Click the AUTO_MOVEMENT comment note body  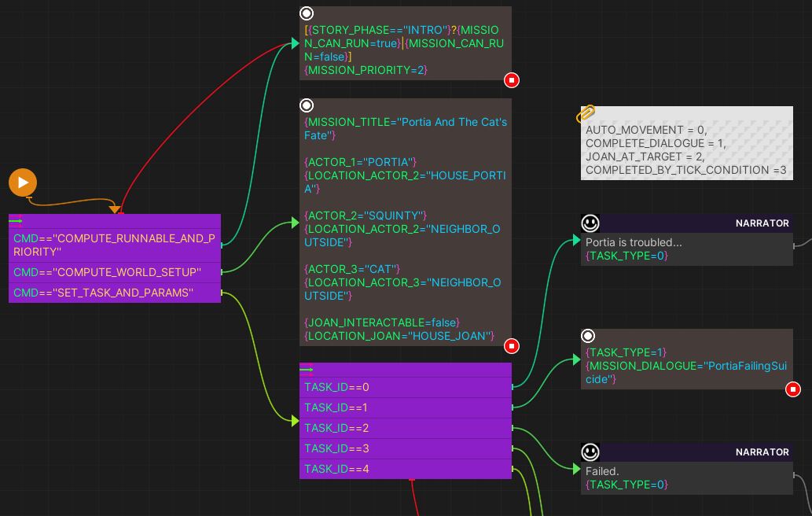pyautogui.click(x=686, y=149)
